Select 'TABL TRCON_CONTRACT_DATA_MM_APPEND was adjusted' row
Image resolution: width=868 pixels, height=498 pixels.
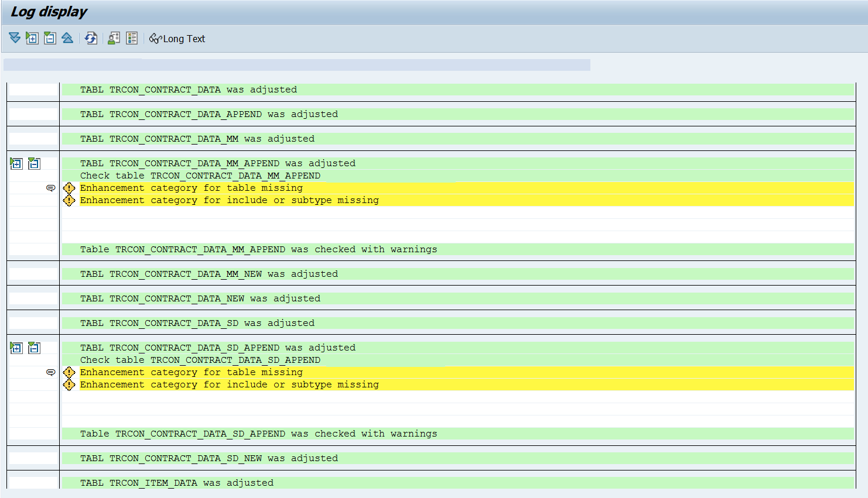457,163
